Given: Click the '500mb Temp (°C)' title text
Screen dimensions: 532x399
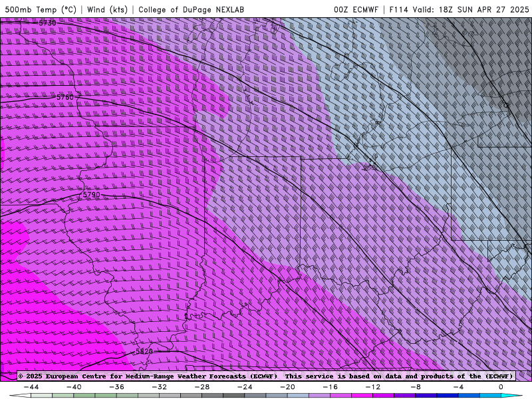Looking at the screenshot, I should pos(41,9).
